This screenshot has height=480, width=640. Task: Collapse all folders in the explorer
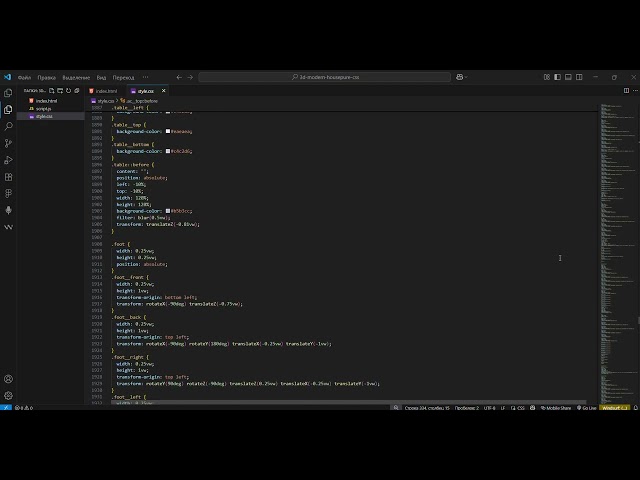click(x=77, y=91)
